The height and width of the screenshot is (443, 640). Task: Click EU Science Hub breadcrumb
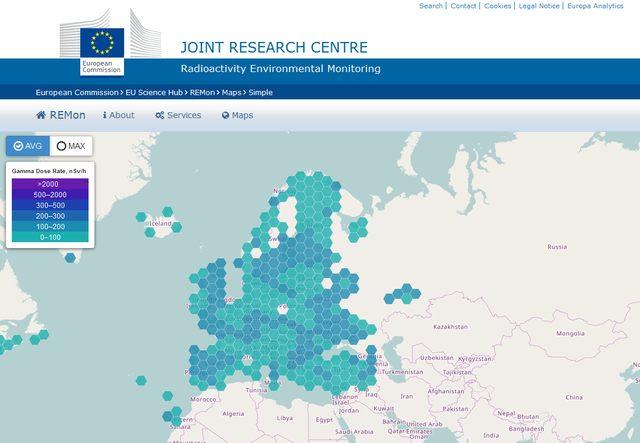click(154, 92)
